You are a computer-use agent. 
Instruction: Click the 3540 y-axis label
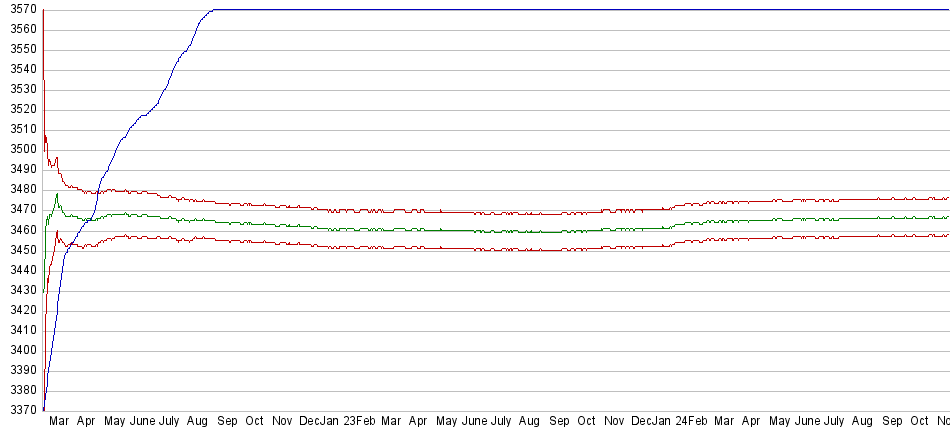[19, 70]
